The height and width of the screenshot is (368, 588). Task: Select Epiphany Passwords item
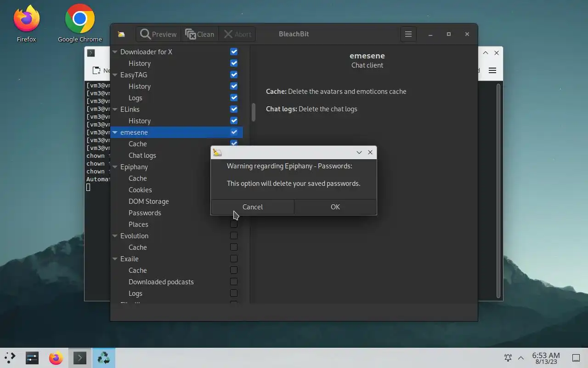coord(145,213)
